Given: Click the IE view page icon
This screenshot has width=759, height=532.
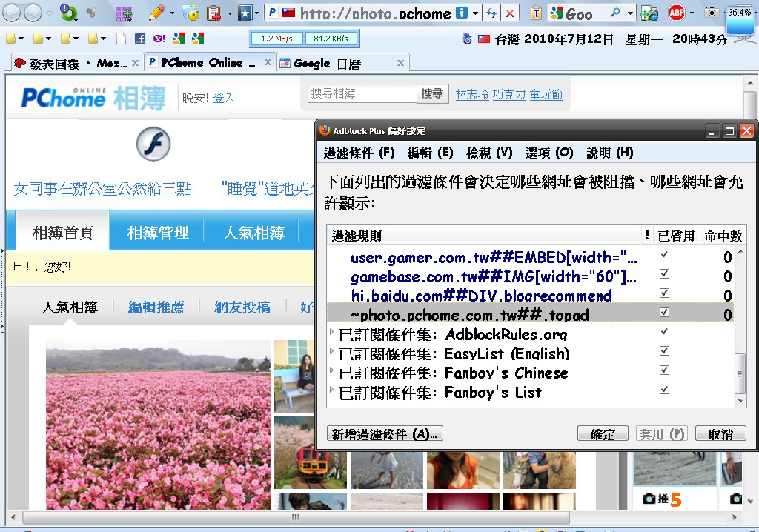Looking at the screenshot, I should 649,13.
